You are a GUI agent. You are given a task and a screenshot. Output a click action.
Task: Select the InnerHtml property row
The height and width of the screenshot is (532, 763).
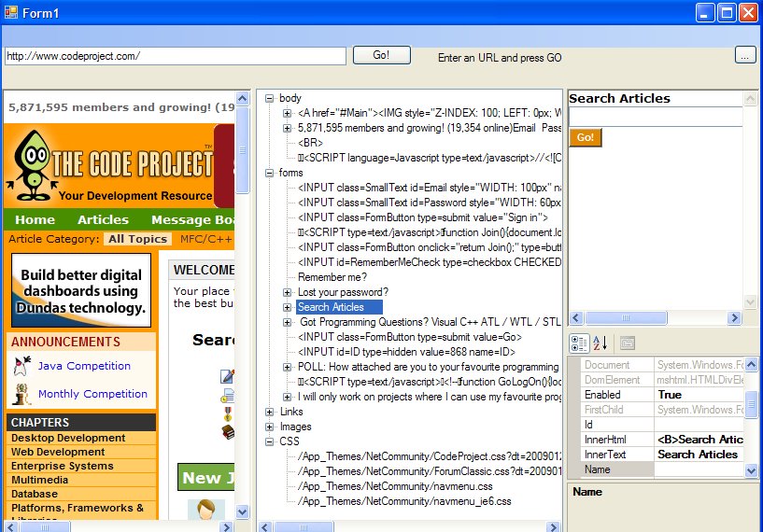pos(662,440)
